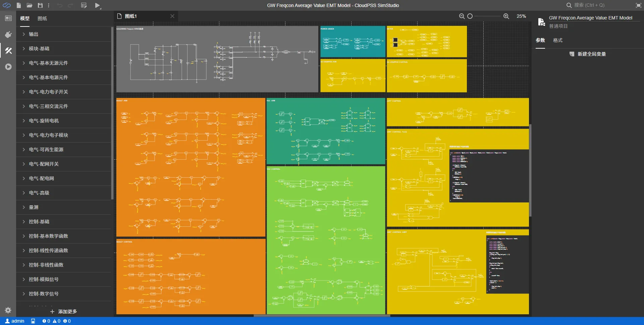Select the plug interface icon in the sidebar
This screenshot has height=325, width=644.
(8, 35)
